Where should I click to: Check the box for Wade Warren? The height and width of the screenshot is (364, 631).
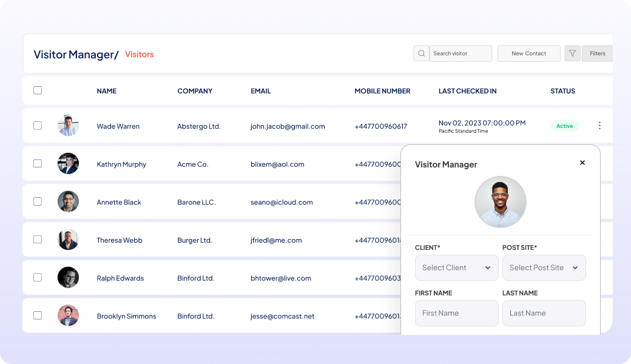[x=38, y=126]
